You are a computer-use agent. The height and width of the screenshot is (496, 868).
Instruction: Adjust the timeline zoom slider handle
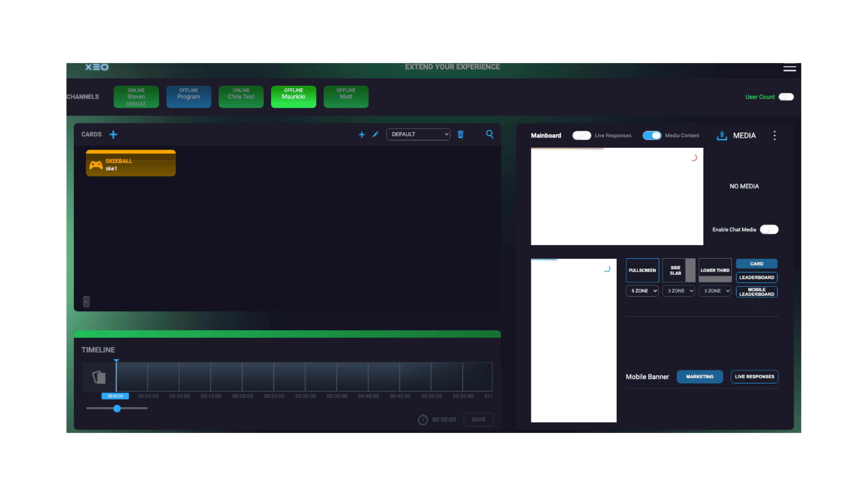[117, 408]
